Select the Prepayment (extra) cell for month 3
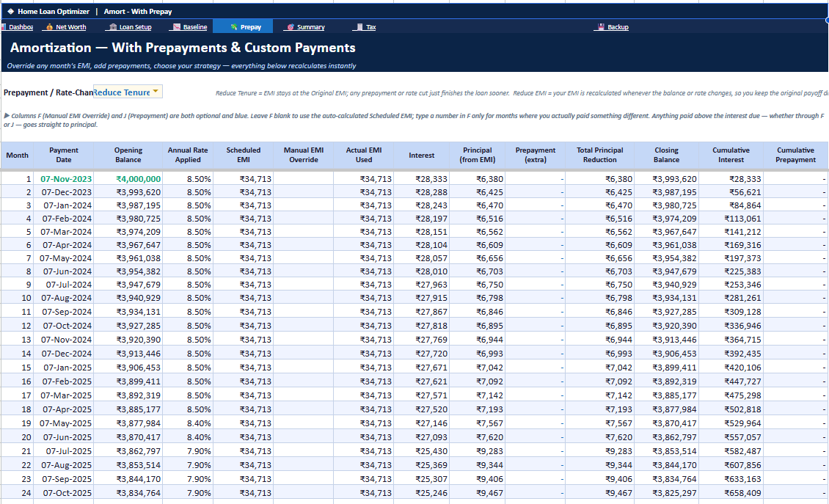Viewport: 829px width, 504px height. point(535,205)
